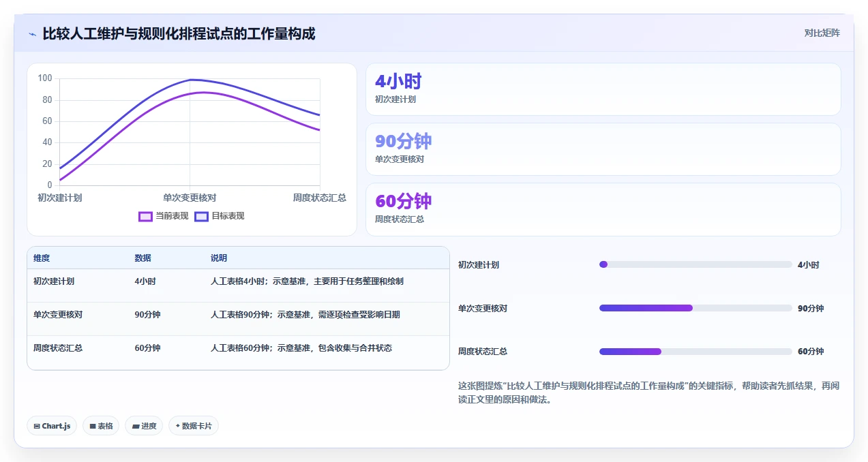Click the 60分钟 value beside progress bar

pos(811,352)
